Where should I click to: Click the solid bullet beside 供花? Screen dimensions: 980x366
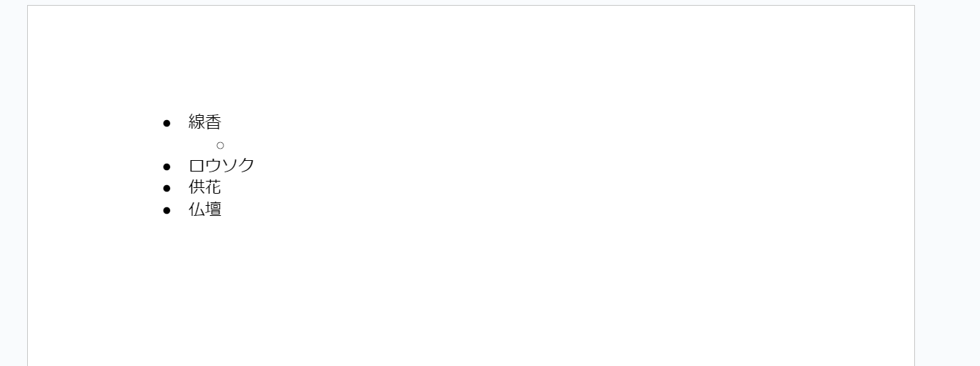tap(167, 189)
